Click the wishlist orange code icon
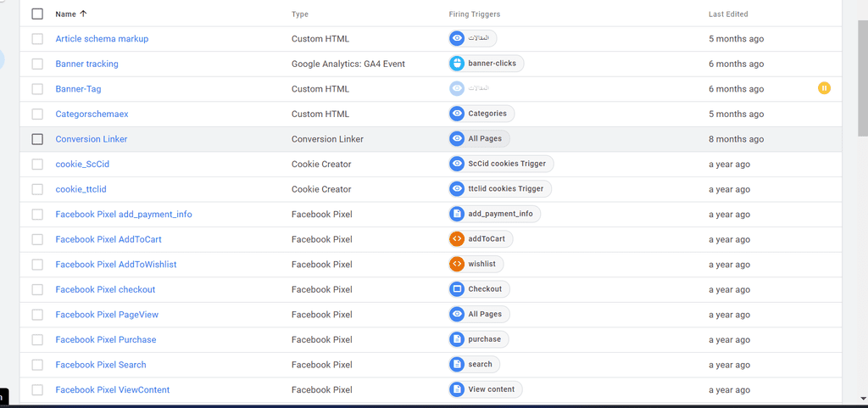 click(x=457, y=264)
